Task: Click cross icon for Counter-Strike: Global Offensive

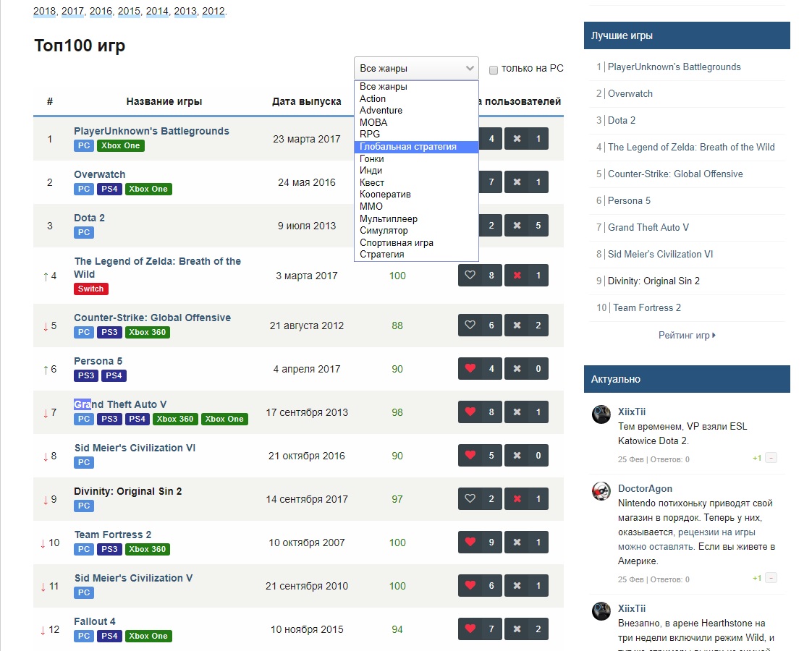Action: pyautogui.click(x=517, y=325)
